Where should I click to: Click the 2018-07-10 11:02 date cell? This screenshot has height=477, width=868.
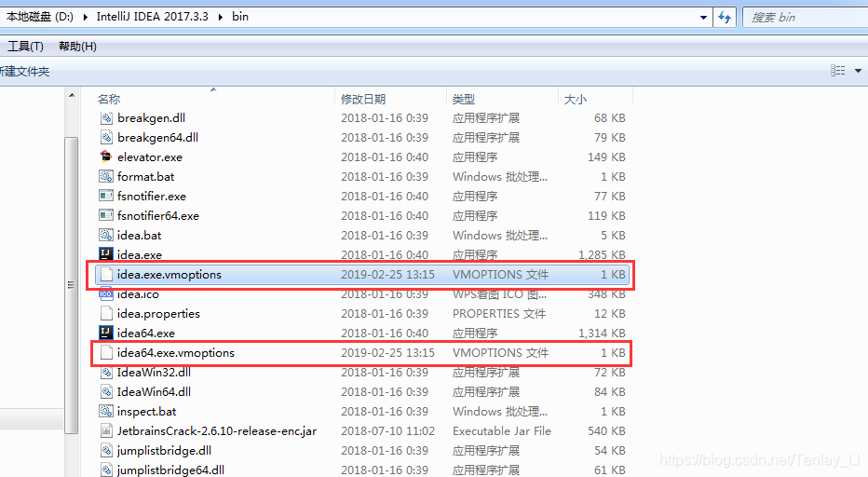387,431
